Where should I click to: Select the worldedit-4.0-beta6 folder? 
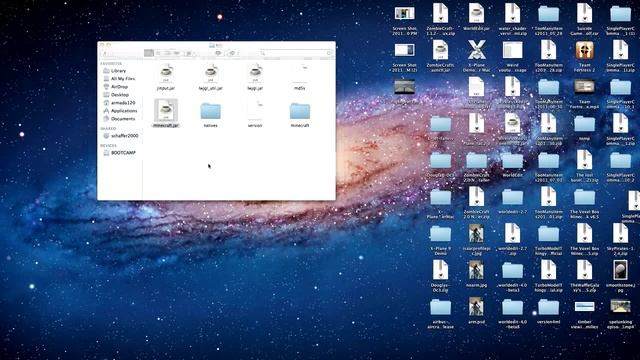pyautogui.click(x=512, y=313)
